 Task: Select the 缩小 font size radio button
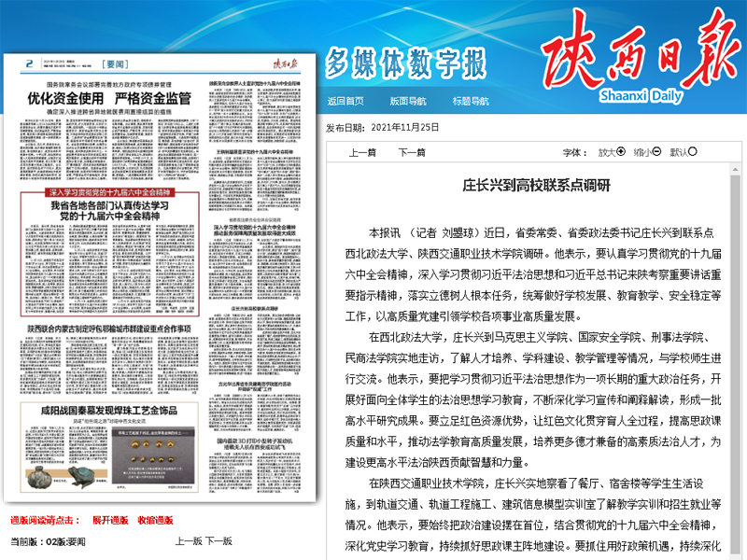coord(656,151)
